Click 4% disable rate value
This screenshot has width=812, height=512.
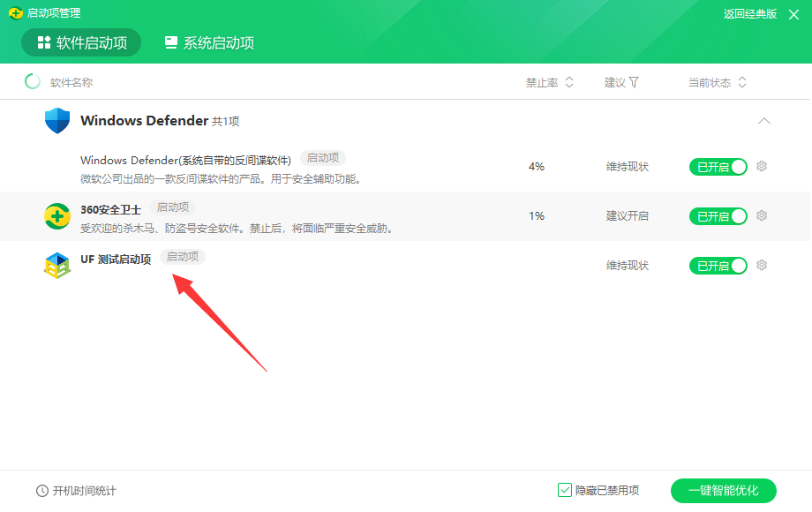pyautogui.click(x=537, y=167)
